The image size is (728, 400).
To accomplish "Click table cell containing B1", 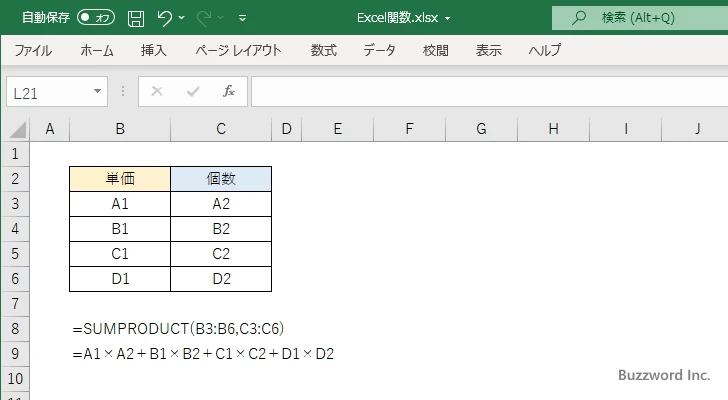I will tap(120, 229).
